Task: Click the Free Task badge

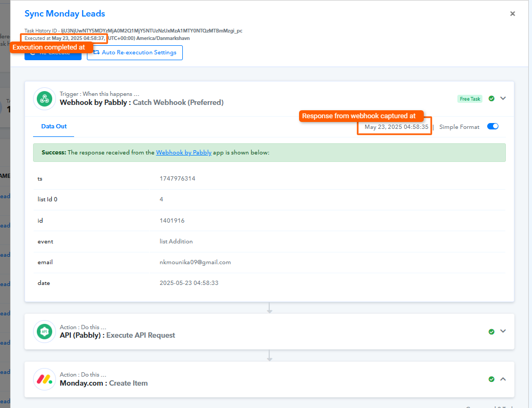Action: pyautogui.click(x=470, y=99)
